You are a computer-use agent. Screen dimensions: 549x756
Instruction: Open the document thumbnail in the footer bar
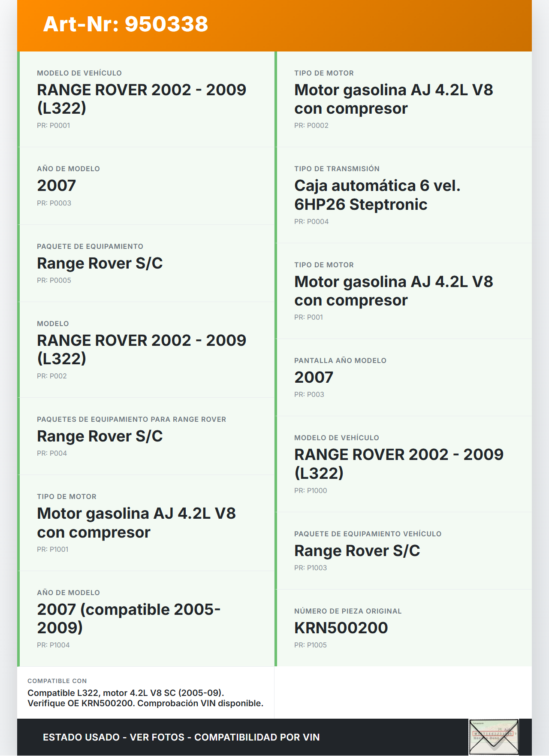(x=494, y=737)
